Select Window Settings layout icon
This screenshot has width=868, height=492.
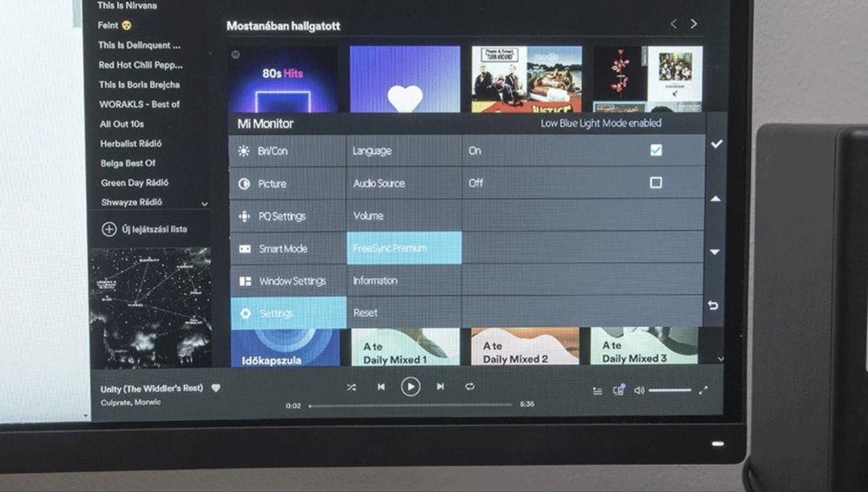click(x=246, y=281)
